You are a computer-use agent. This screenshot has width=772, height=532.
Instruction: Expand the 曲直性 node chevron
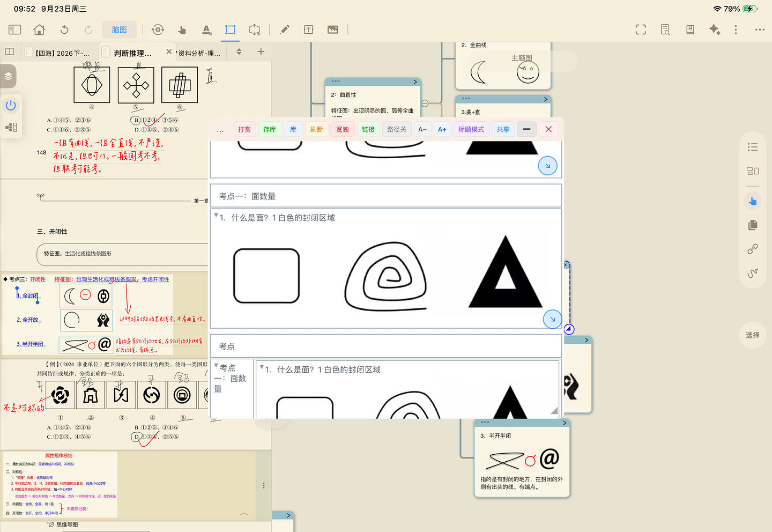[415, 82]
